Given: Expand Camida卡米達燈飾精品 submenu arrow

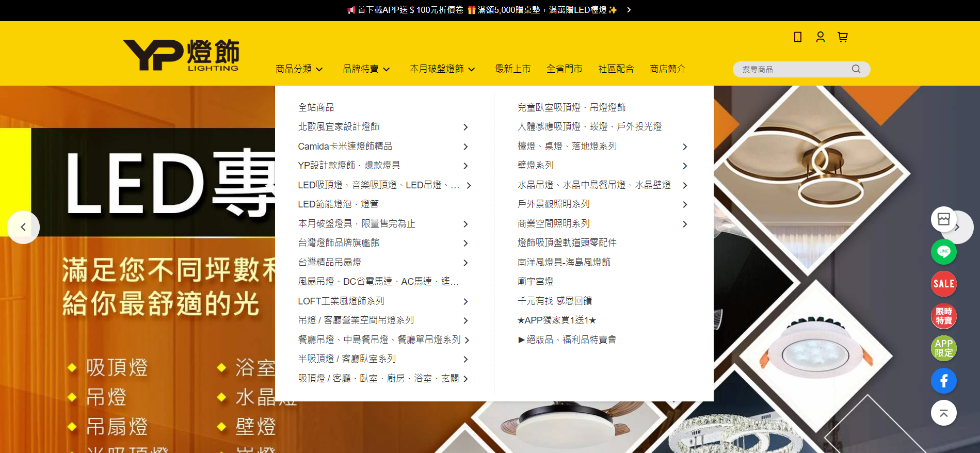Looking at the screenshot, I should (x=465, y=147).
